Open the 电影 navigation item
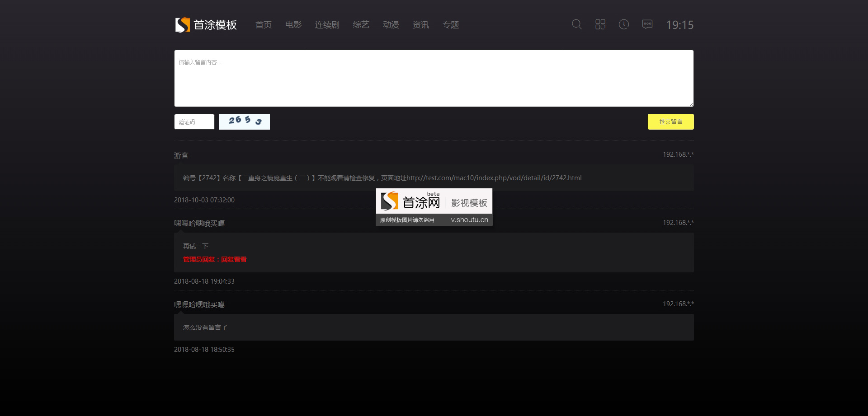 point(293,25)
